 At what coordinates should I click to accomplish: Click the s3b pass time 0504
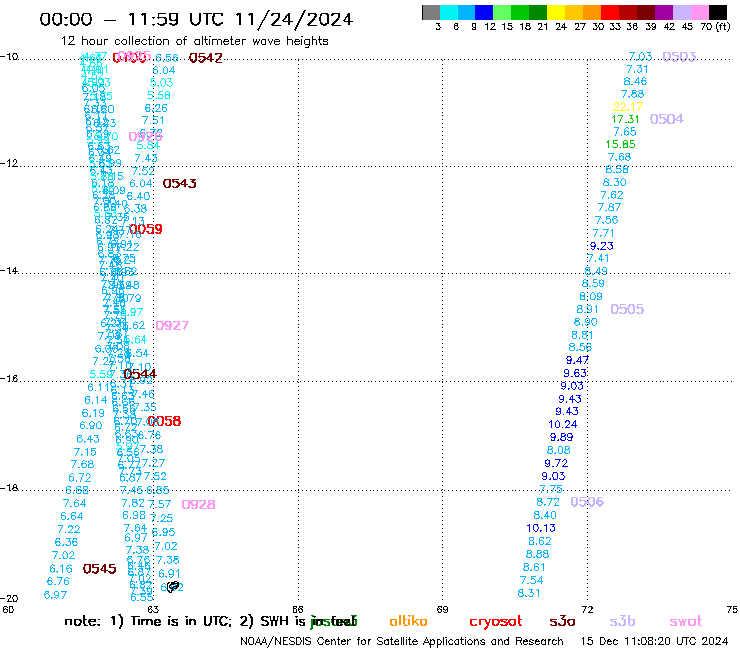pos(666,119)
